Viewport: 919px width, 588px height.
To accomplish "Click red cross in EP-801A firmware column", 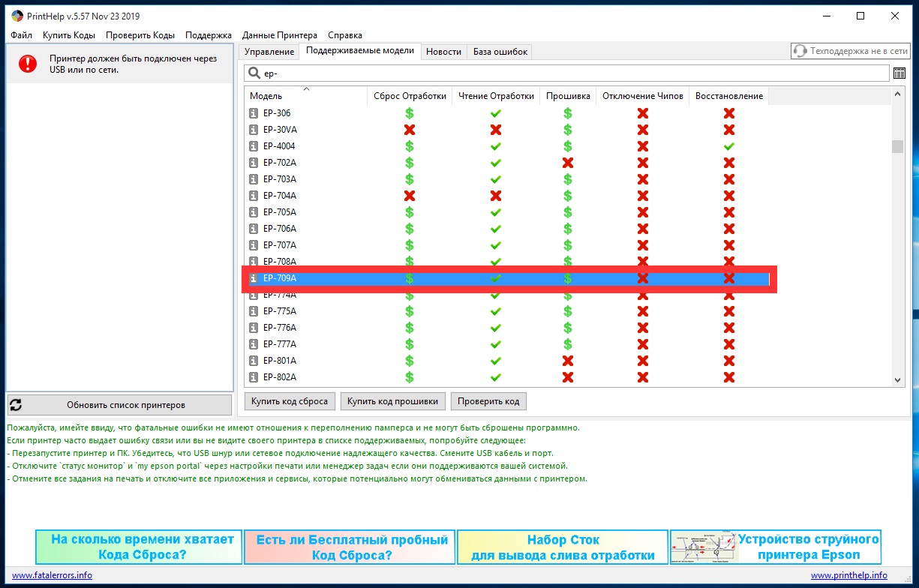I will tap(568, 361).
